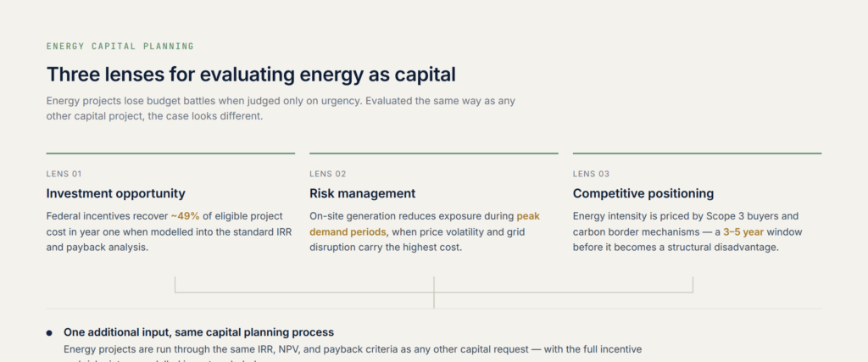The height and width of the screenshot is (362, 868).
Task: Click the green divider above Lens 02
Action: click(x=433, y=153)
